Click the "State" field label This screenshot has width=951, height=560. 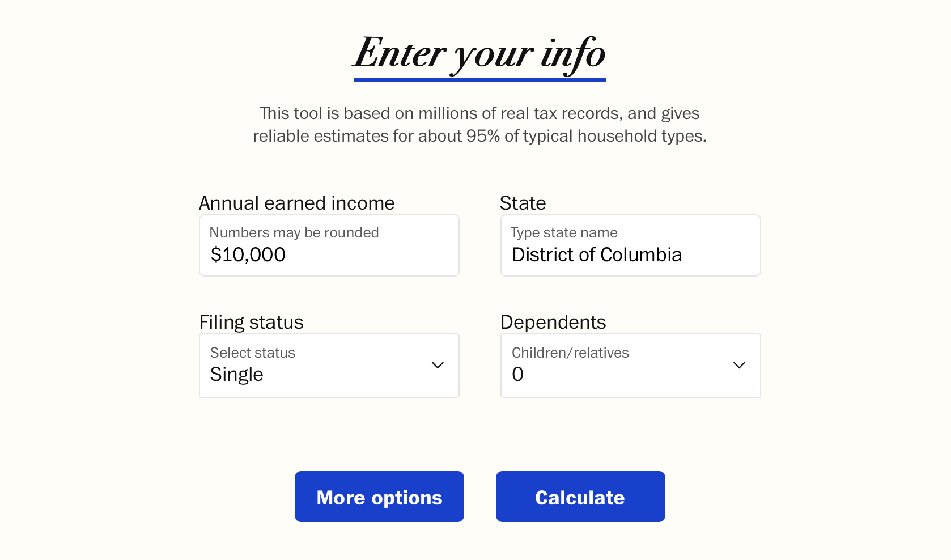click(523, 203)
